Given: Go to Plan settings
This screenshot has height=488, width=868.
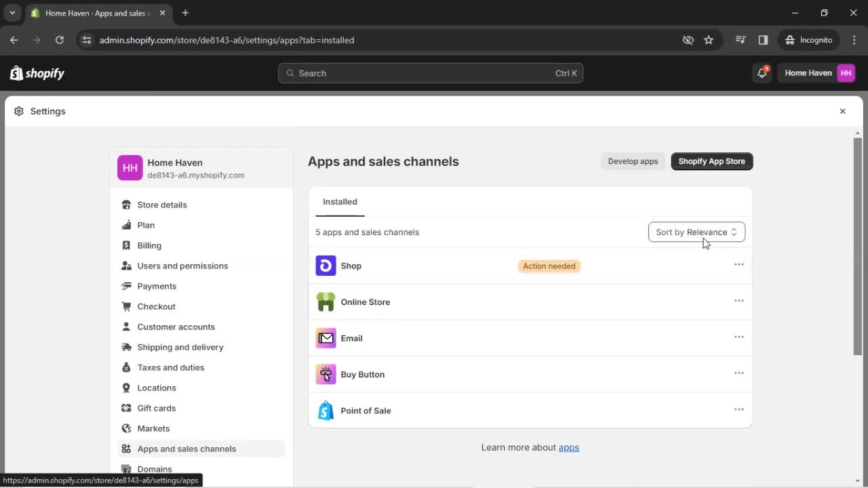Looking at the screenshot, I should (201, 225).
